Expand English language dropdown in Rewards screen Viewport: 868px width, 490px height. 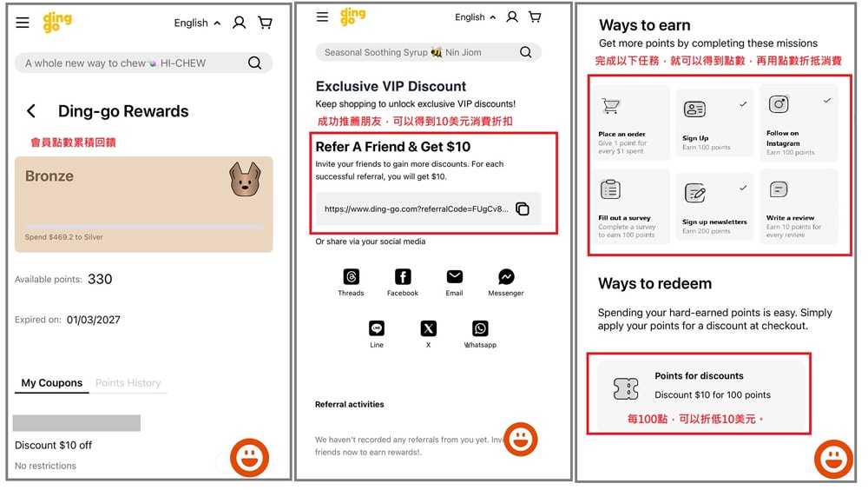(x=197, y=23)
